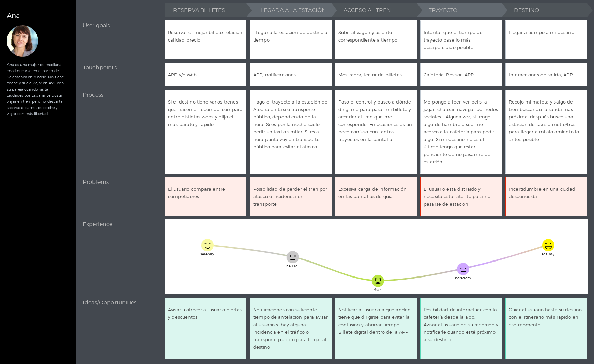Click the 'Cafetería, Revisor, APP' touchpoint card
594x364 pixels.
(x=461, y=75)
